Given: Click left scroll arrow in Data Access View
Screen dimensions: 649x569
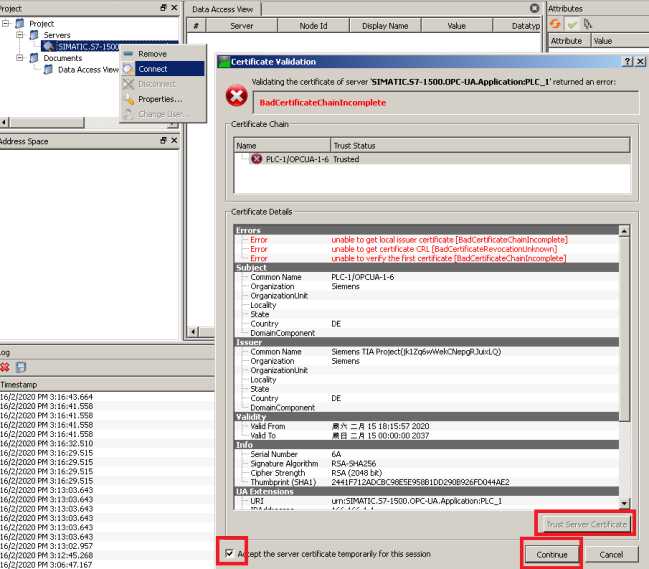Looking at the screenshot, I should click(194, 331).
